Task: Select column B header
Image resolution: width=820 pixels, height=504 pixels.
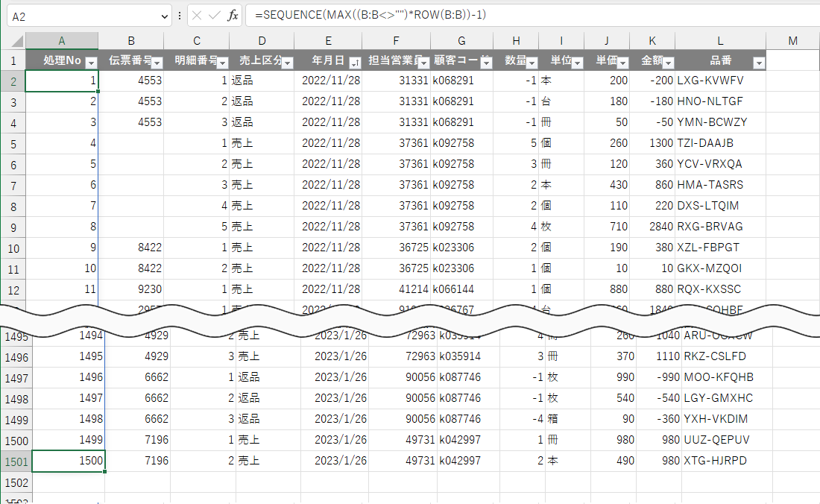Action: (130, 41)
